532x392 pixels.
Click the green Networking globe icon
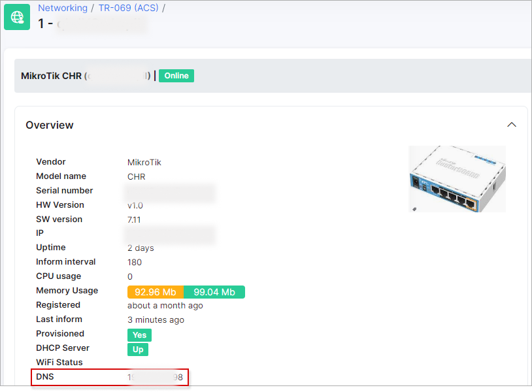point(17,17)
